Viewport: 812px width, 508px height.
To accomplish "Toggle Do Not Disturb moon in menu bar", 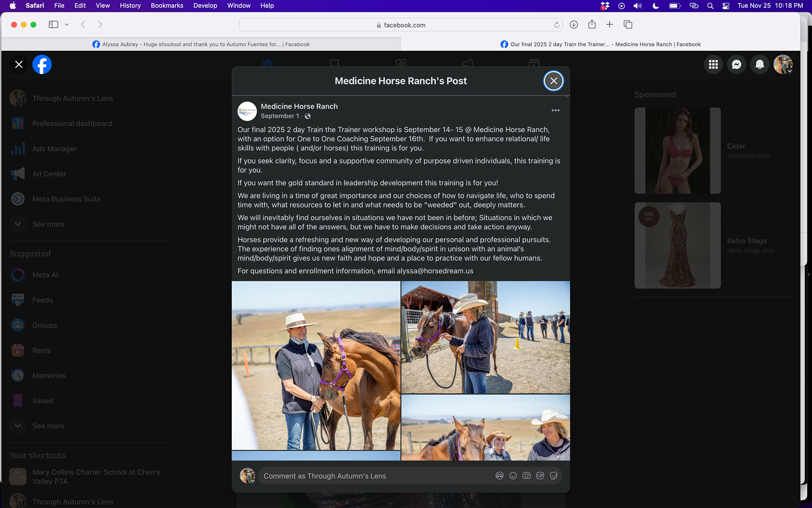I will 656,6.
